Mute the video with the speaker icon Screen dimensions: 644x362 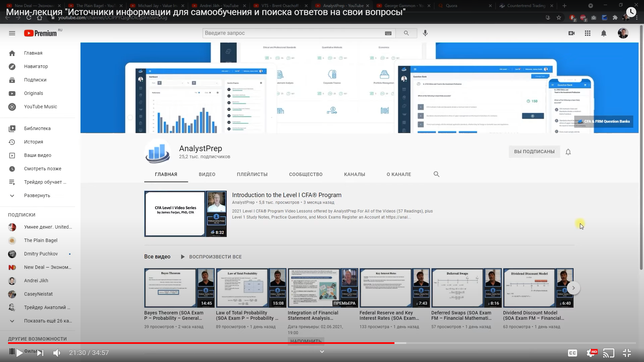(x=57, y=353)
